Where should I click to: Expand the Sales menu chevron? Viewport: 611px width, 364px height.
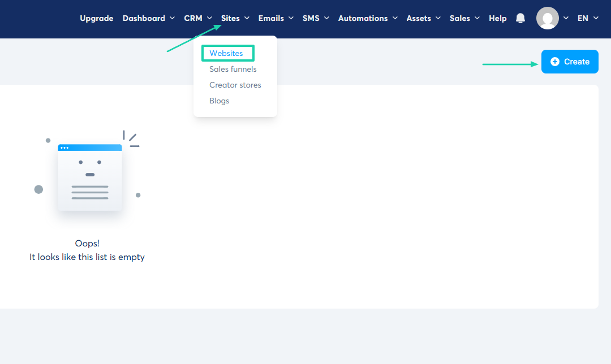pos(477,18)
